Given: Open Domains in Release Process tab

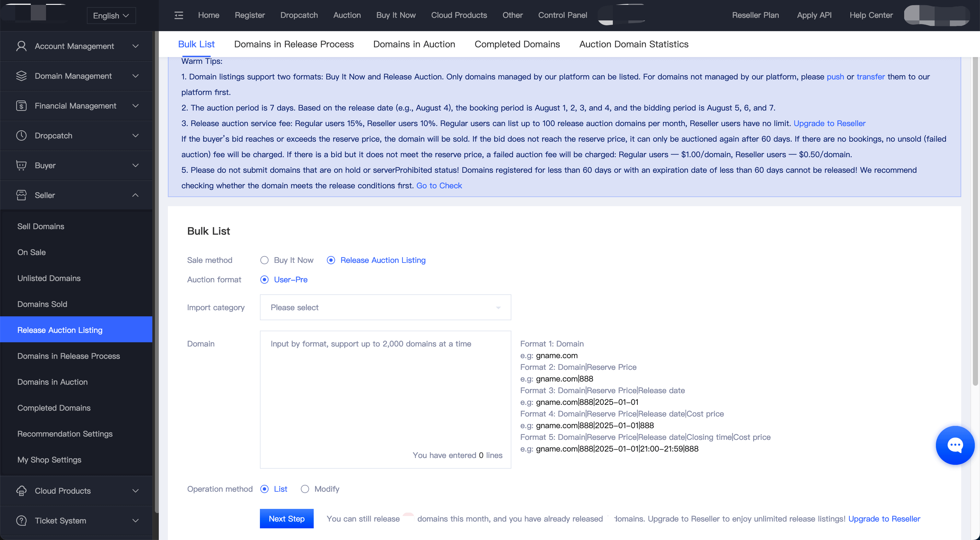Looking at the screenshot, I should tap(294, 44).
